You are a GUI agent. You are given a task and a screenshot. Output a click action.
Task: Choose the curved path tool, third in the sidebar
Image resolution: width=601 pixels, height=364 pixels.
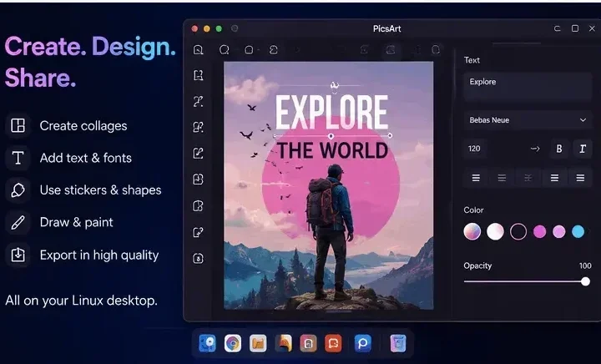tap(198, 102)
